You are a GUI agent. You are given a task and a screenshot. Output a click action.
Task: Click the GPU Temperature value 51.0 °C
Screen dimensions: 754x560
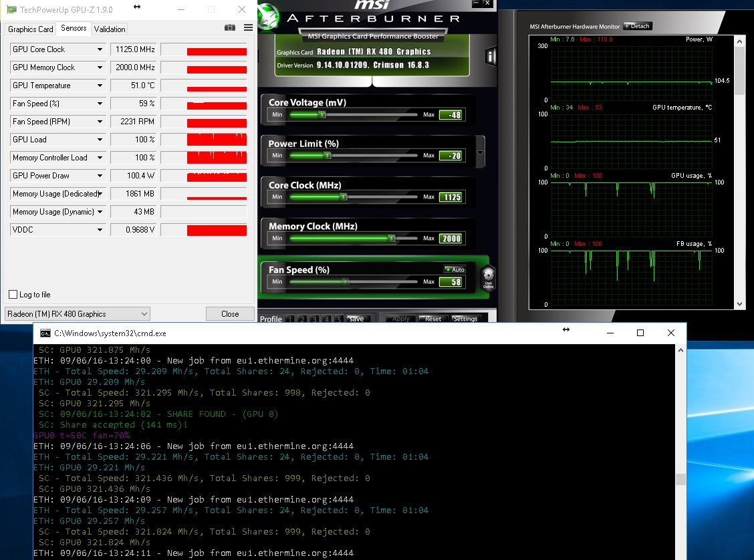pos(133,86)
